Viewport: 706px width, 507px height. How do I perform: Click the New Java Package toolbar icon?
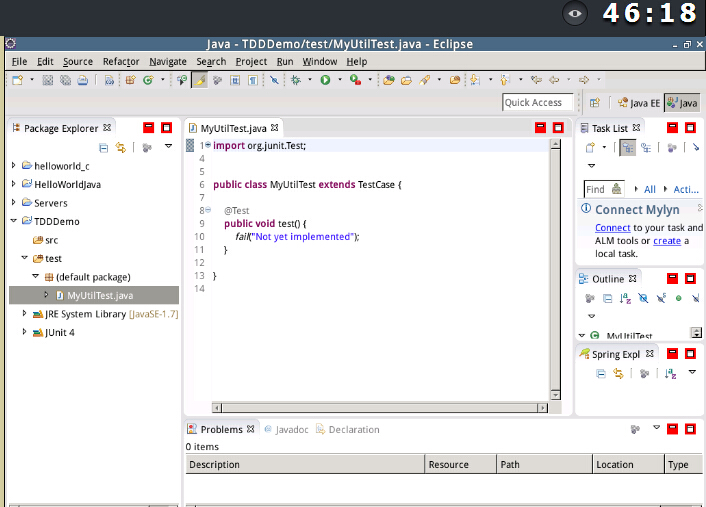131,80
